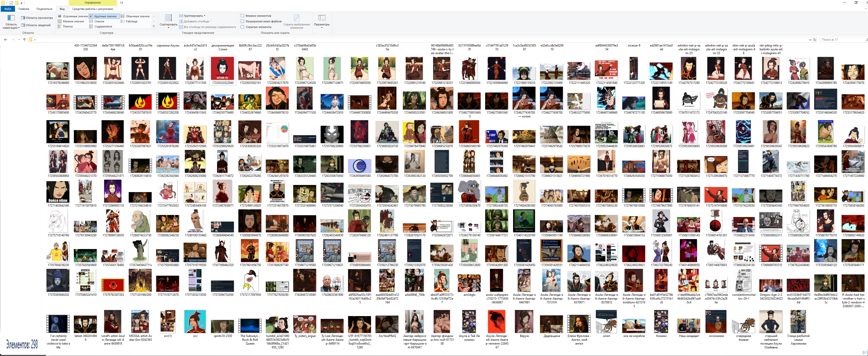The image size is (868, 356).
Task: Choose the Содержимое layout
Action: 101,26
